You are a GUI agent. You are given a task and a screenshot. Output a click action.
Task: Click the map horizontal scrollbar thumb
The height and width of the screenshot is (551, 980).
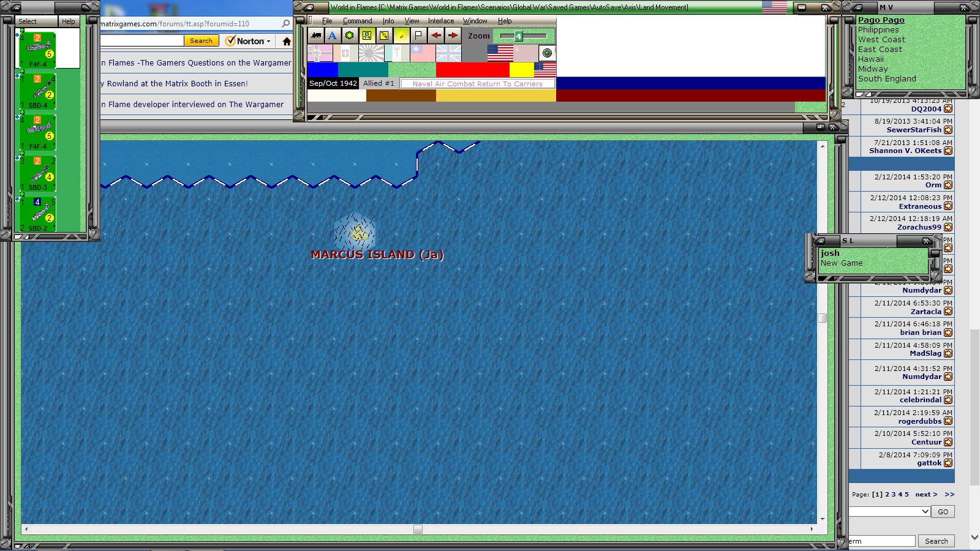pyautogui.click(x=418, y=530)
